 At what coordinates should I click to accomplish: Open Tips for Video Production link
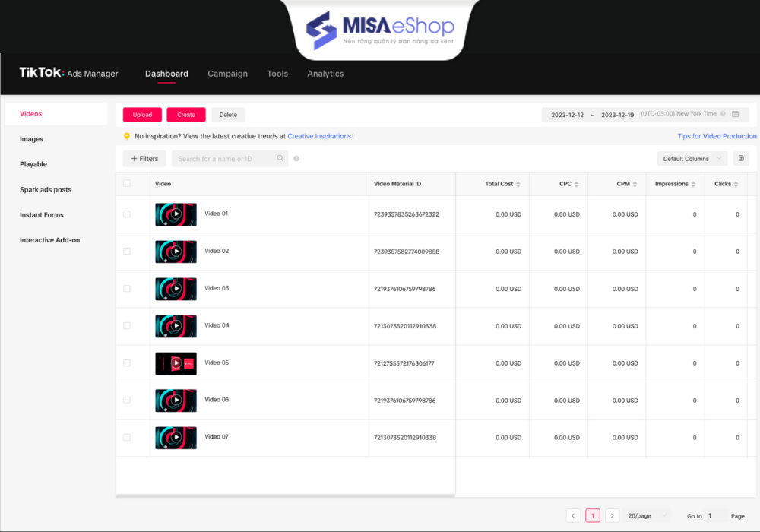point(717,136)
